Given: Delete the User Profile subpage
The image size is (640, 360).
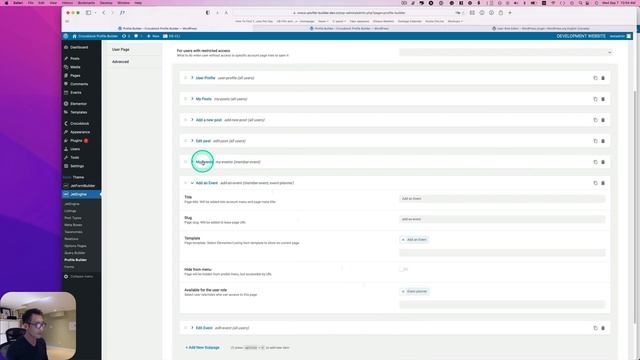Looking at the screenshot, I should pyautogui.click(x=603, y=78).
